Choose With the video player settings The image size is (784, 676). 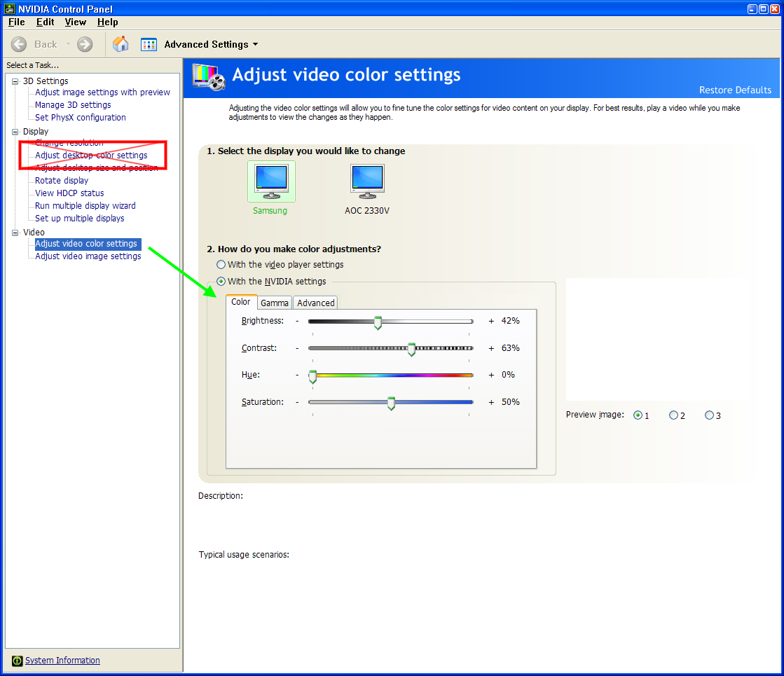(221, 265)
